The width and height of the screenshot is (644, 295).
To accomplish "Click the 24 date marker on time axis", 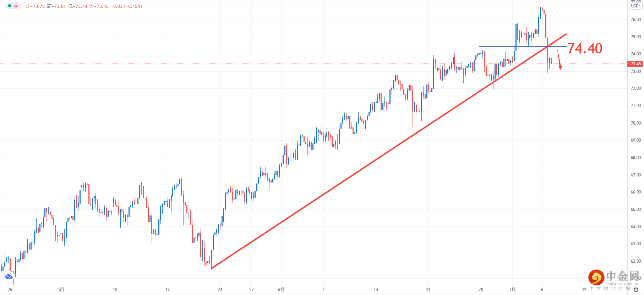I will pyautogui.click(x=220, y=290).
